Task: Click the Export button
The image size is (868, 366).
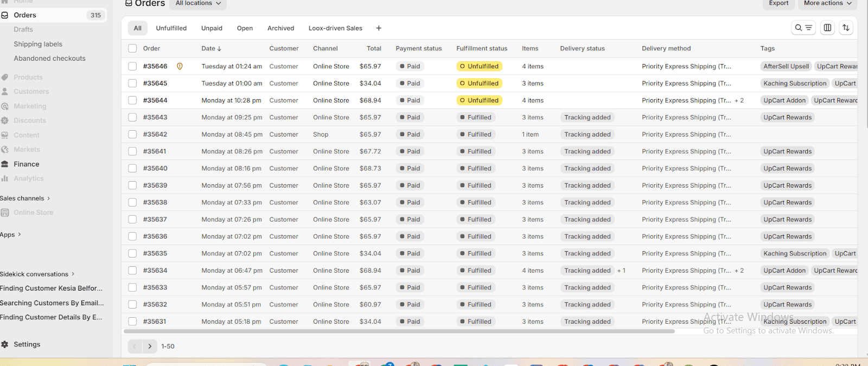Action: pyautogui.click(x=778, y=3)
